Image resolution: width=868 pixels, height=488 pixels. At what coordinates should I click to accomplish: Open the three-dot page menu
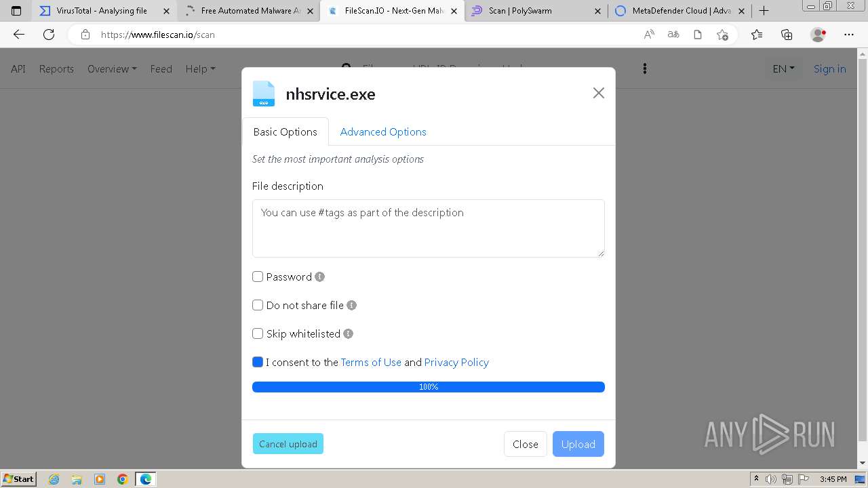click(x=645, y=68)
